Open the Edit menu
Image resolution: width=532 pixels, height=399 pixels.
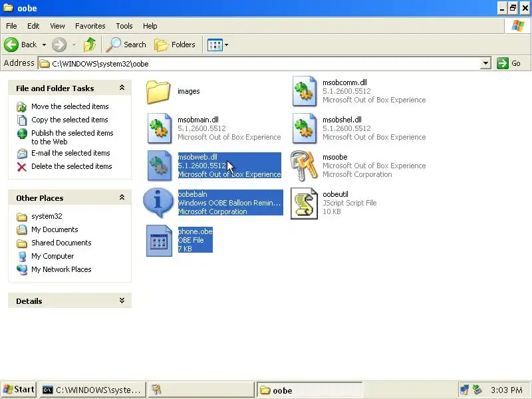(33, 26)
